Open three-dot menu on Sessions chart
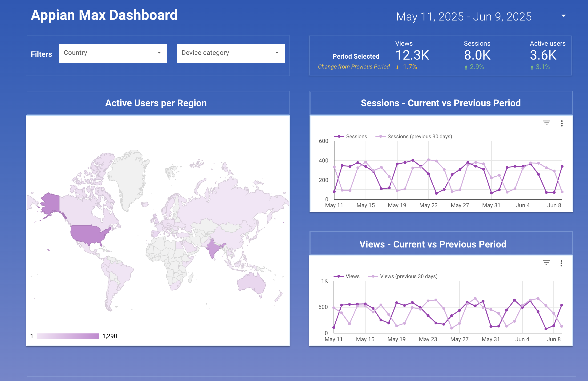588x381 pixels. pos(562,123)
